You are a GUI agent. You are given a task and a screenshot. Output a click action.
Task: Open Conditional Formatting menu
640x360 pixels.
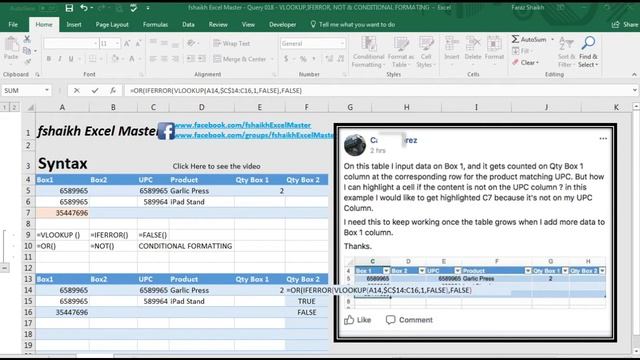[x=369, y=52]
